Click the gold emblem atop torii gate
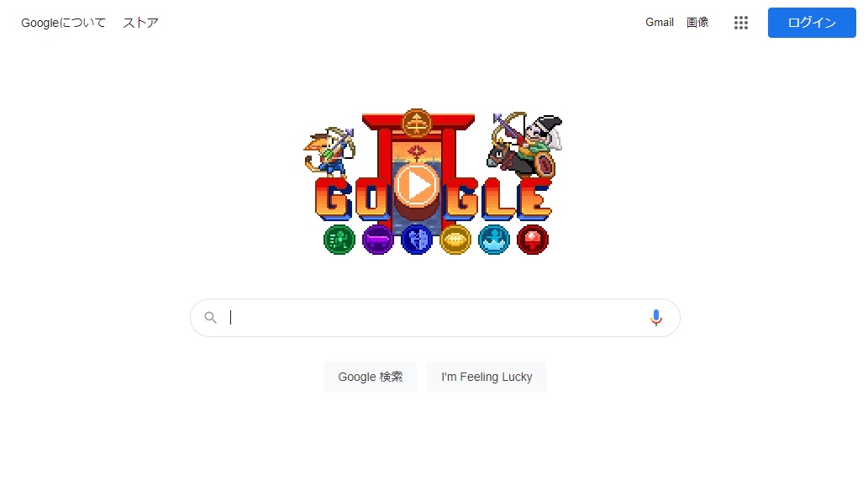The width and height of the screenshot is (868, 486). (x=416, y=123)
